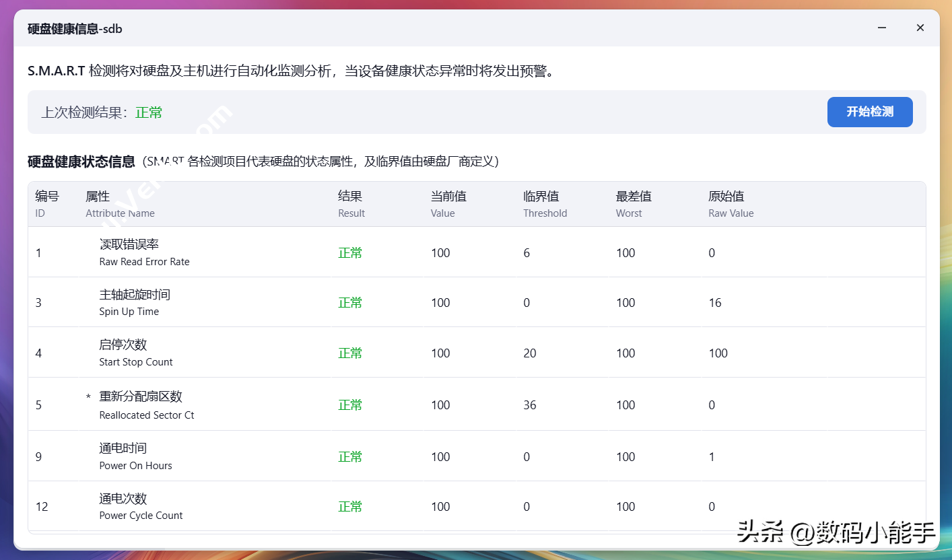Select the Start Stop Count attribute
The height and width of the screenshot is (560, 952).
coord(135,353)
